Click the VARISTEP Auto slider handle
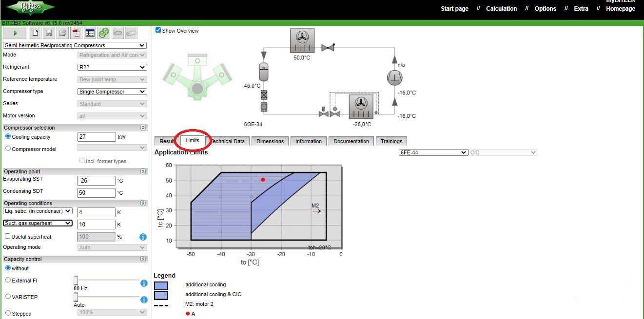 76,297
